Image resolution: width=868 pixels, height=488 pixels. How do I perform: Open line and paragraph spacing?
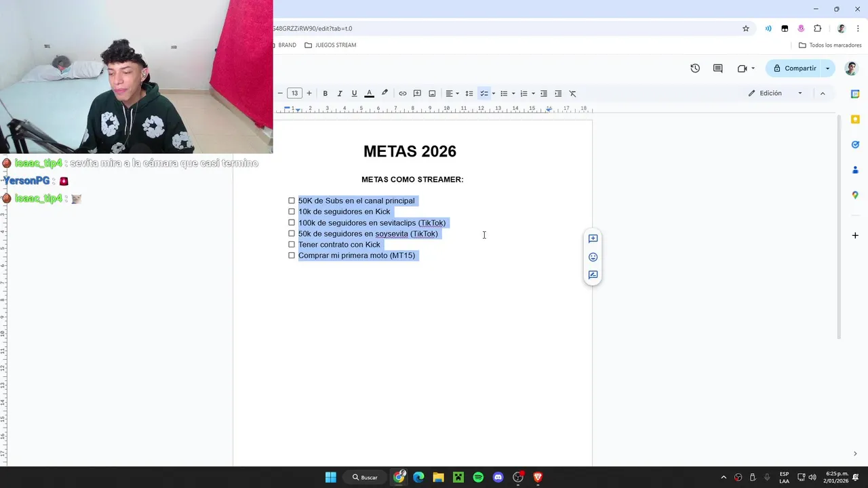tap(469, 94)
